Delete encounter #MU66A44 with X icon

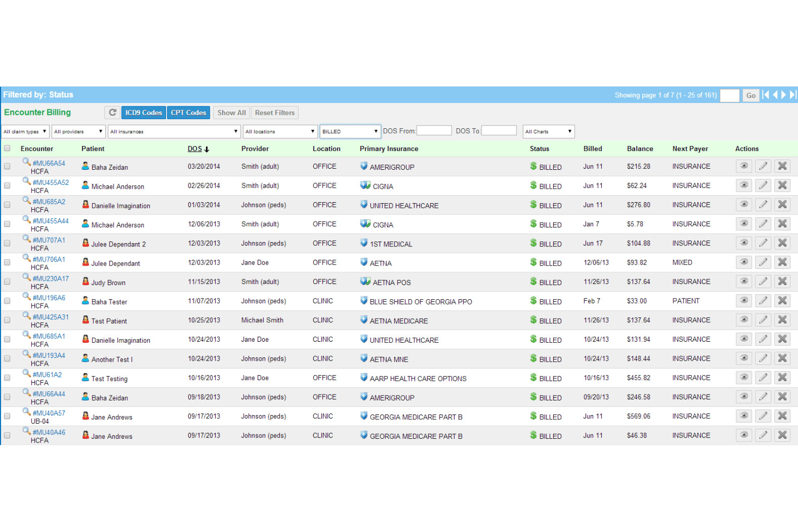(782, 397)
